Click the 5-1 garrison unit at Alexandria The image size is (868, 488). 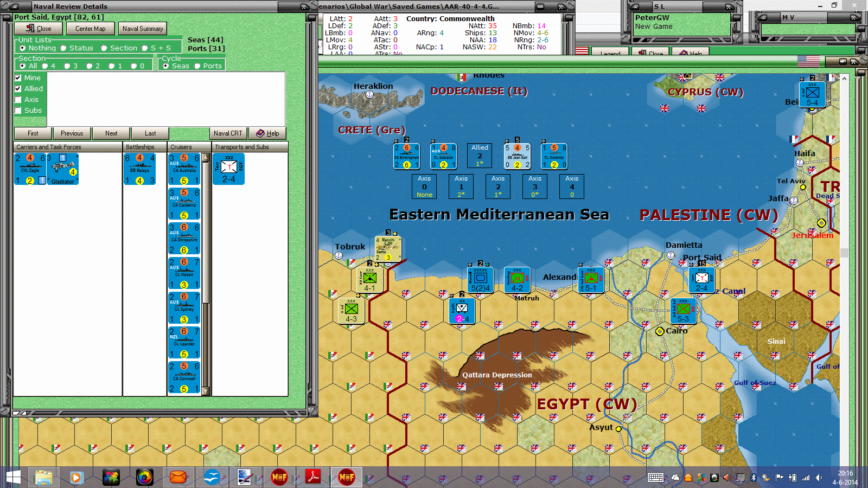coord(591,280)
